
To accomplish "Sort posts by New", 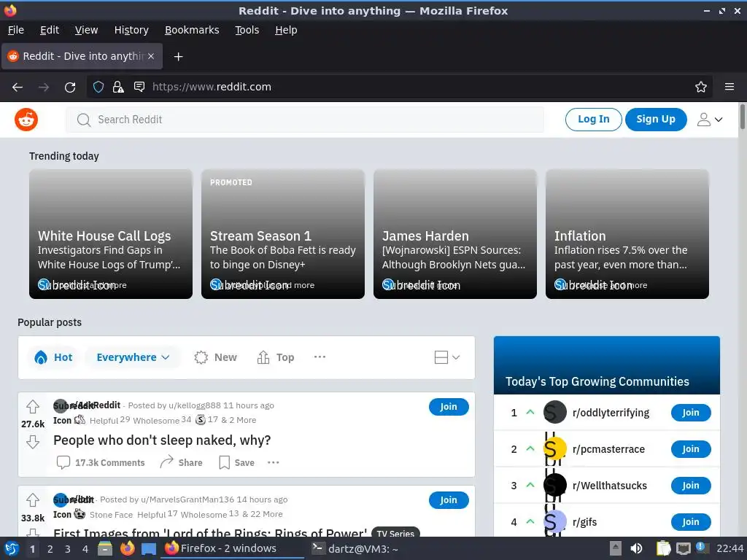I will [x=215, y=357].
